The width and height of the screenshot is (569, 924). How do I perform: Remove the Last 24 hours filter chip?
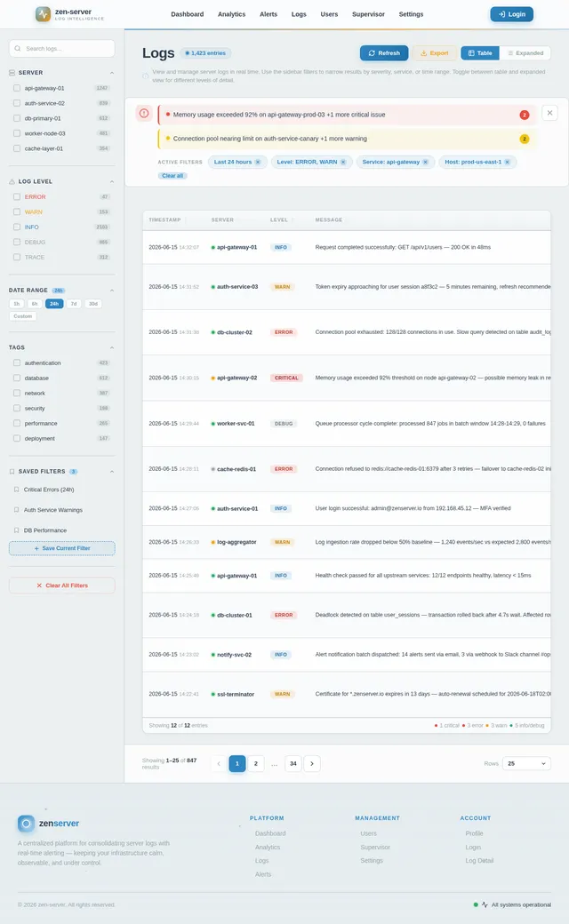pos(258,162)
